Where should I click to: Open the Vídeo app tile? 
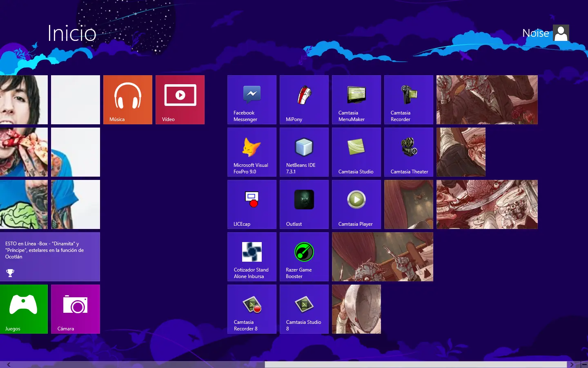[x=180, y=100]
